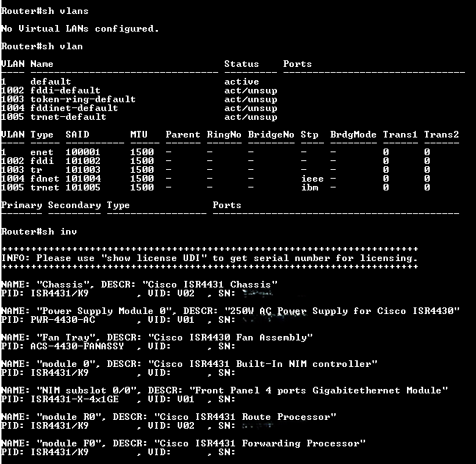Click the 'Router#sh vlans' command line
The width and height of the screenshot is (476, 464).
click(x=45, y=11)
